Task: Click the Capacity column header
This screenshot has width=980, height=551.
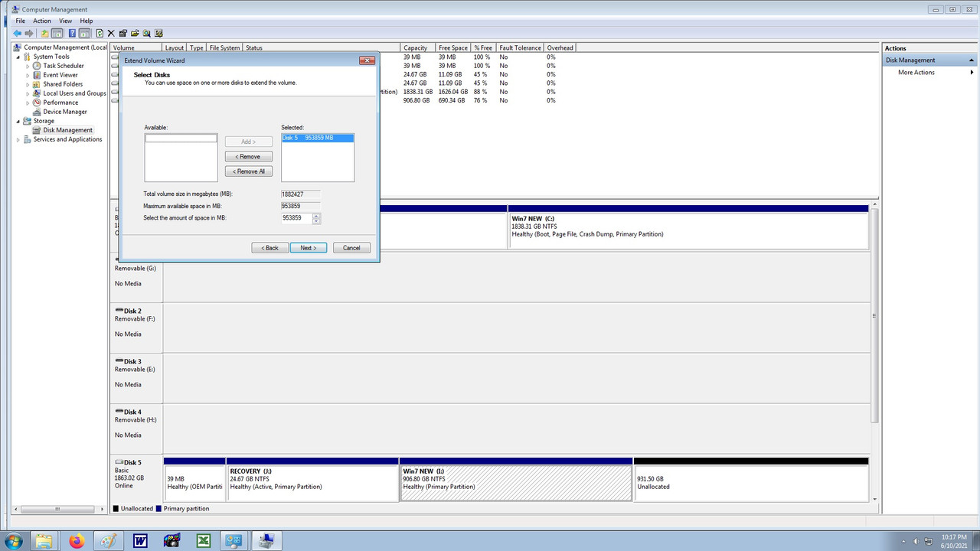Action: pyautogui.click(x=418, y=47)
